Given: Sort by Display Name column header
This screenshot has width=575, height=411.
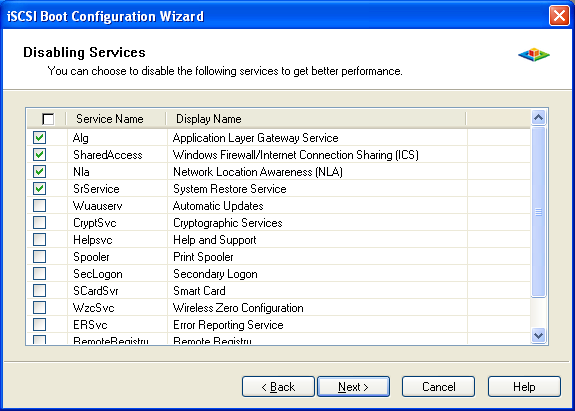Looking at the screenshot, I should (x=209, y=119).
